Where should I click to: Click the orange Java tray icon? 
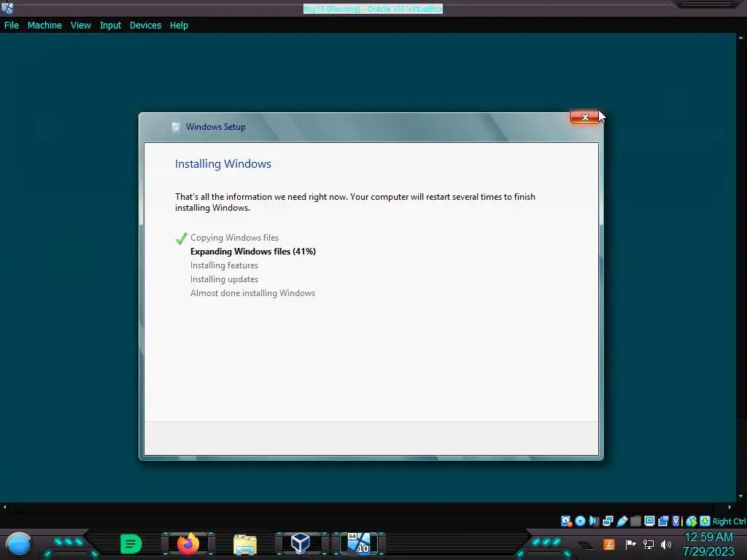[609, 544]
